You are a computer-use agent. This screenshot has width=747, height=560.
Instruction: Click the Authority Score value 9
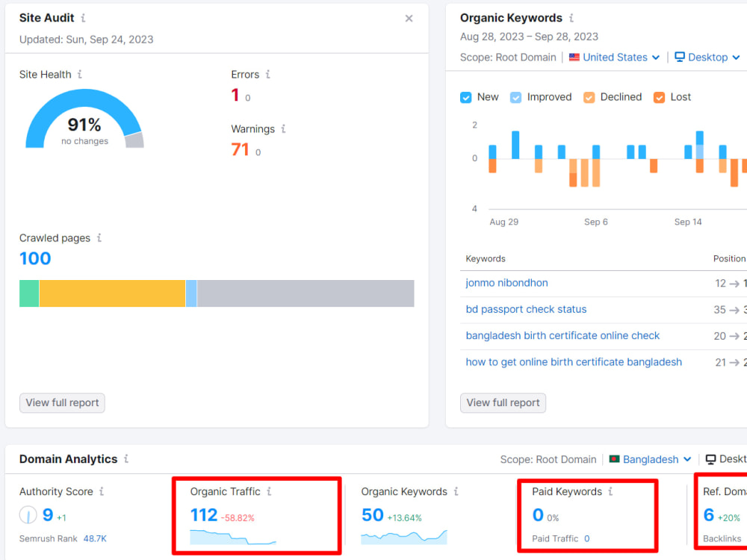pyautogui.click(x=48, y=515)
